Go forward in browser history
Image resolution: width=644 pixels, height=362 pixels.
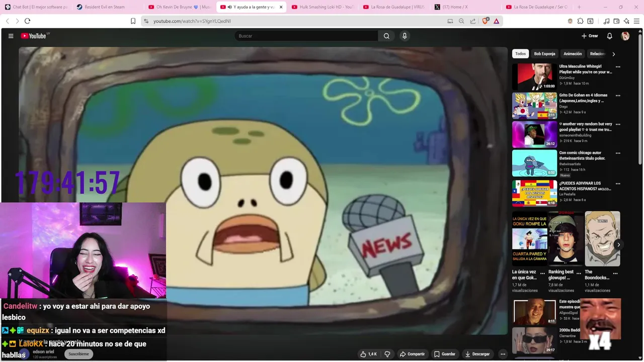[17, 21]
